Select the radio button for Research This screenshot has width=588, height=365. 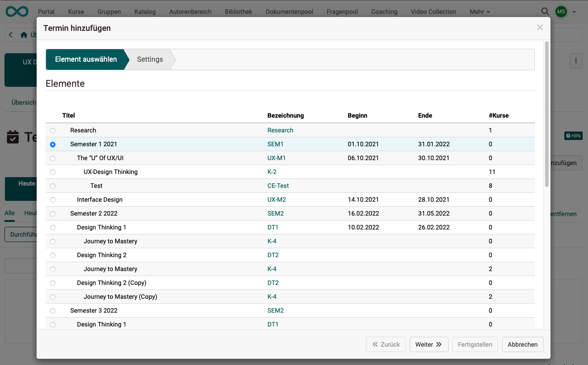pos(54,130)
